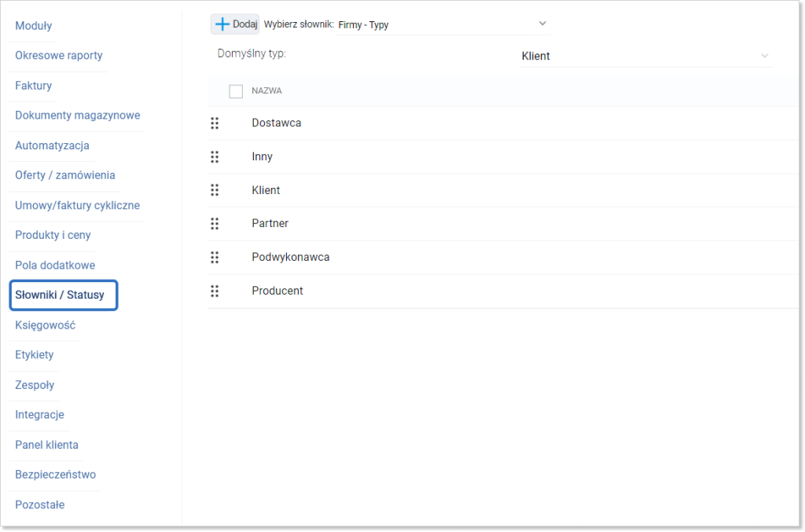This screenshot has height=532, width=805.
Task: Click the Dodaj plus button
Action: tap(235, 24)
